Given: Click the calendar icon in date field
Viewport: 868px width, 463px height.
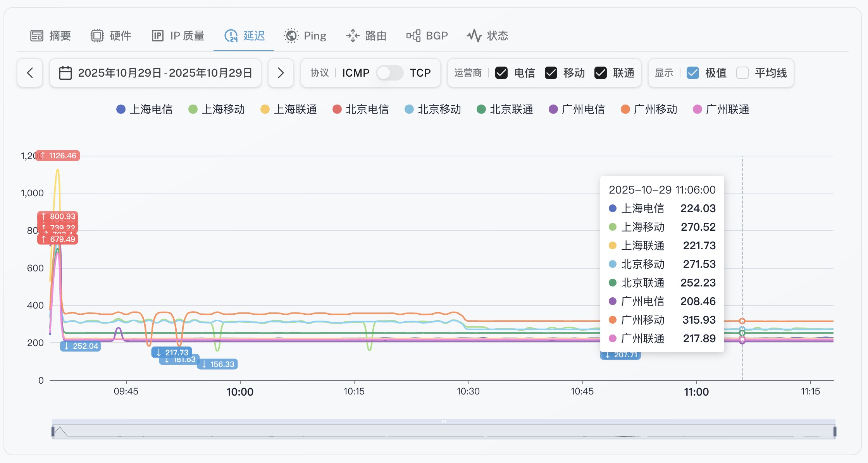Looking at the screenshot, I should tap(65, 73).
